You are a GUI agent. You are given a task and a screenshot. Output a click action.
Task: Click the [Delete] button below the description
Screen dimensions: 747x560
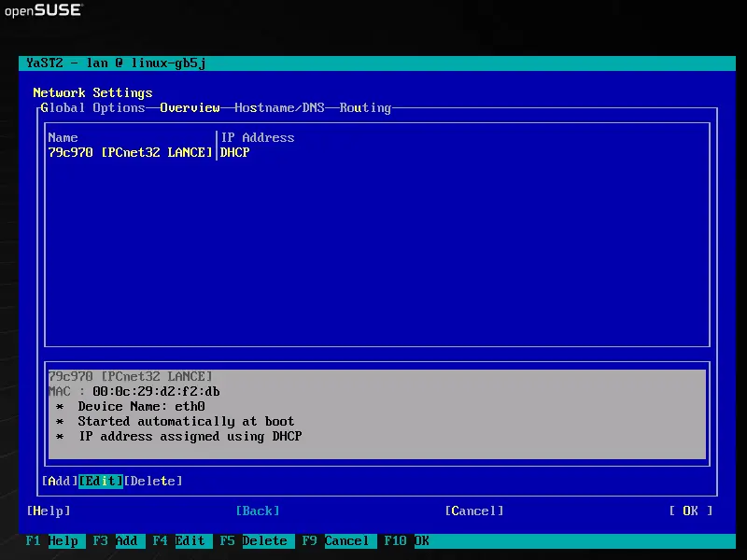(x=153, y=481)
